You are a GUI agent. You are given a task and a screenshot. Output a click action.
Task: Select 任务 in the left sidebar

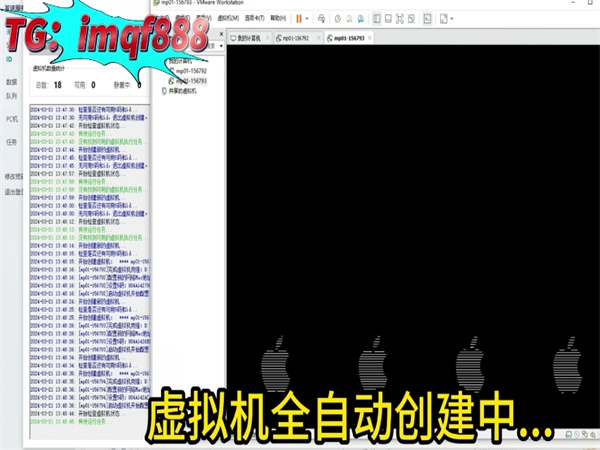[x=11, y=141]
